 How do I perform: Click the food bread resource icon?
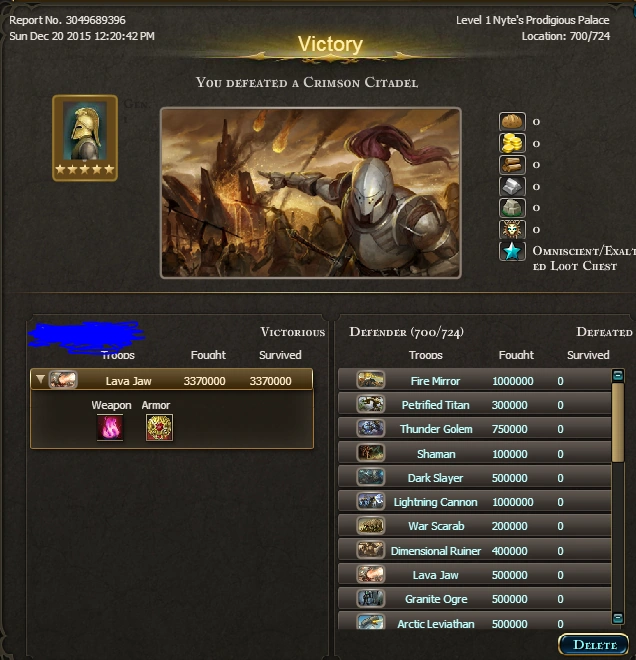(512, 122)
